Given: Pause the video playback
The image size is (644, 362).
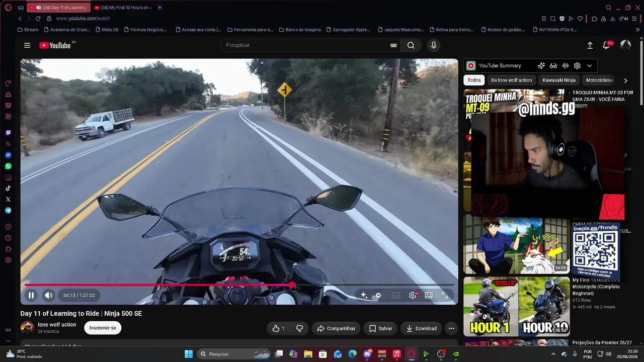Looking at the screenshot, I should (31, 295).
